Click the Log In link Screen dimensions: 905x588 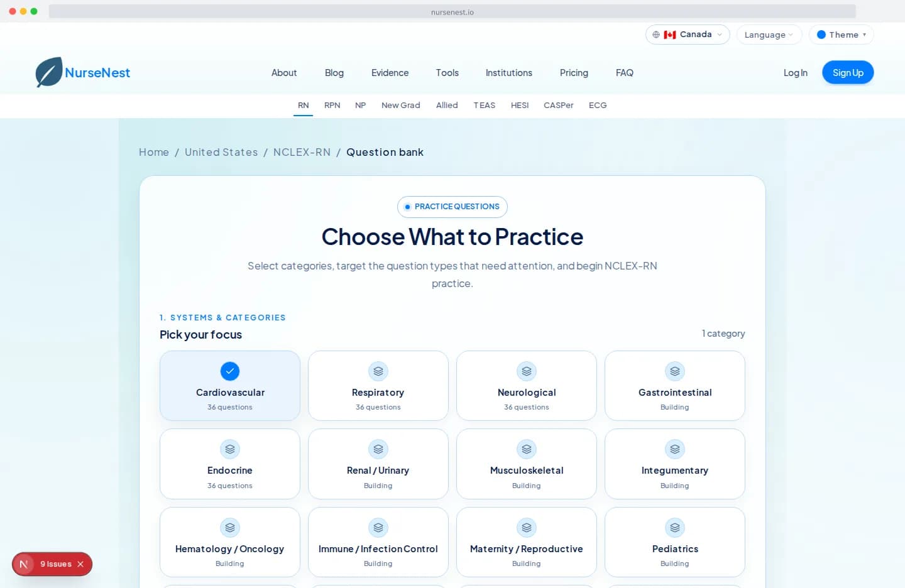point(796,73)
